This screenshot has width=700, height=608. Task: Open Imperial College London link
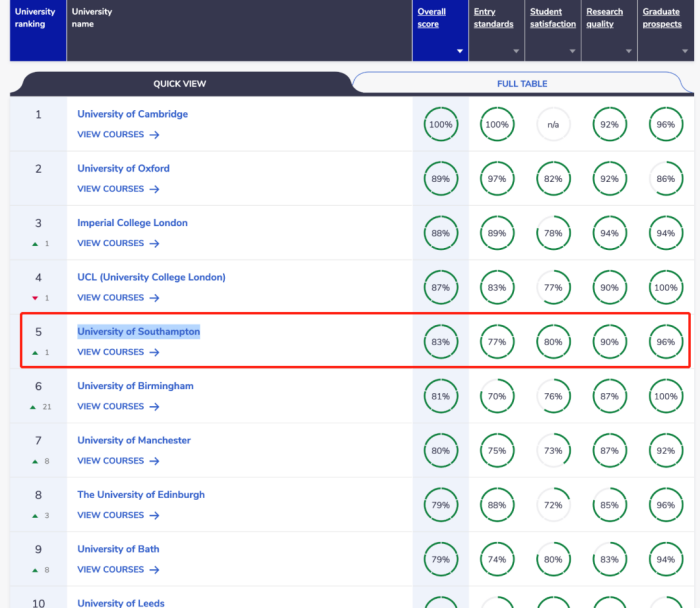[x=132, y=223]
